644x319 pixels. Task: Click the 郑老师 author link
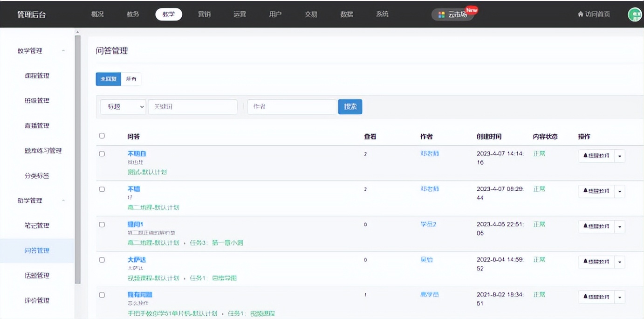pyautogui.click(x=429, y=153)
